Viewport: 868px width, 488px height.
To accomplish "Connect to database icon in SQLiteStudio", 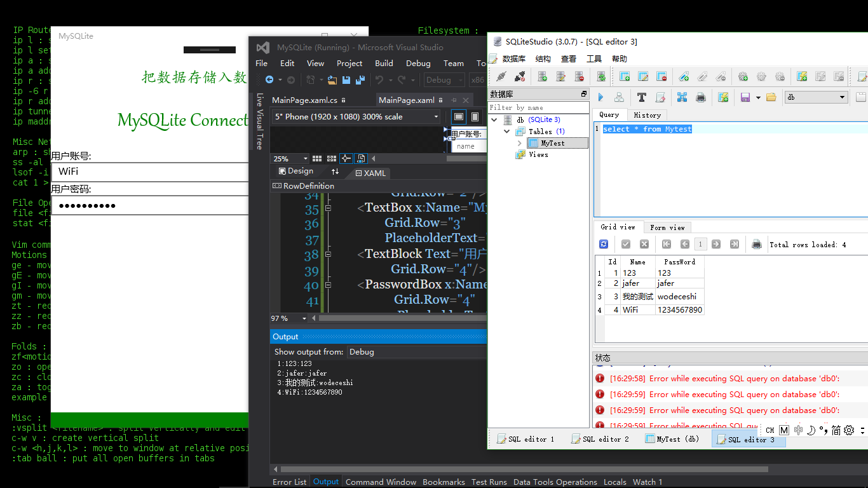I will pyautogui.click(x=501, y=76).
